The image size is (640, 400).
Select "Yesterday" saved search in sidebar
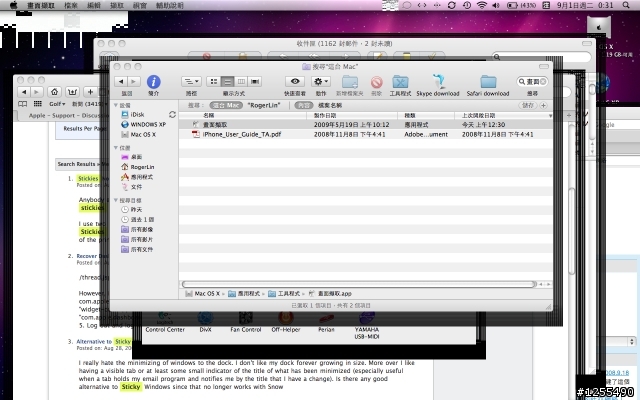(x=132, y=209)
